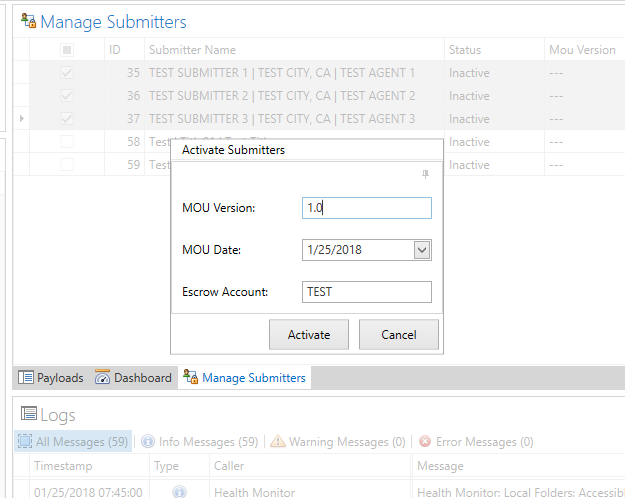Show Info Messages in the log

click(x=199, y=441)
